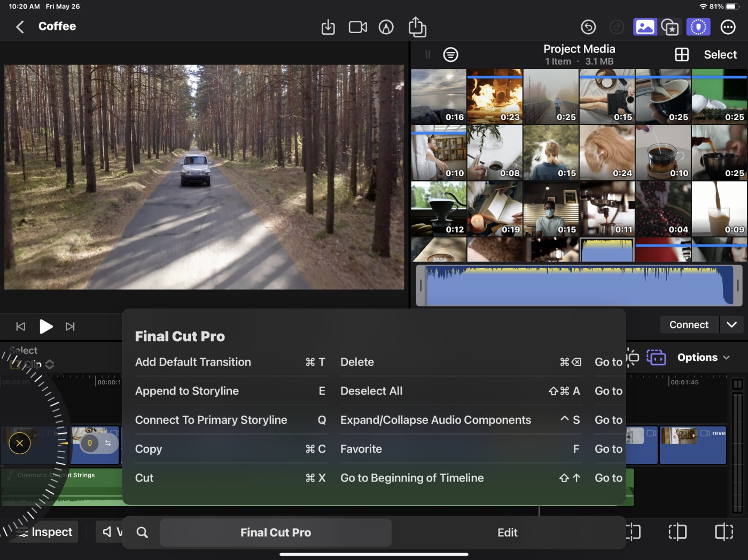Screen dimensions: 748x560
Task: Select the trim start bracket tool
Action: (634, 532)
